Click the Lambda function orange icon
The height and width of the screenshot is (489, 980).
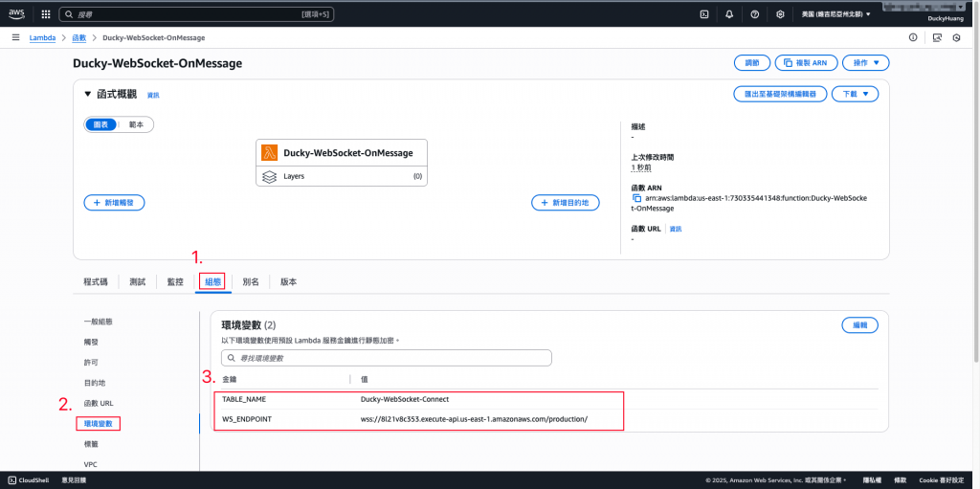(269, 152)
